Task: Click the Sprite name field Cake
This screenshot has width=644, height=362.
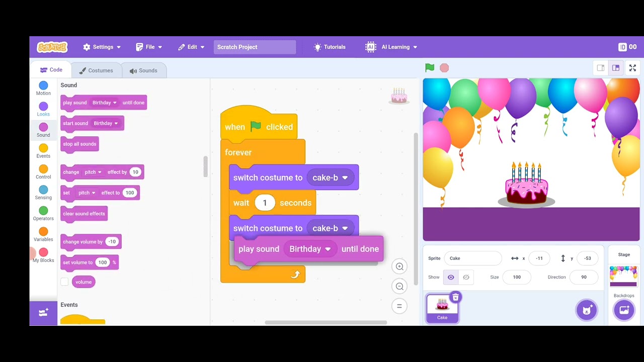Action: pos(473,258)
